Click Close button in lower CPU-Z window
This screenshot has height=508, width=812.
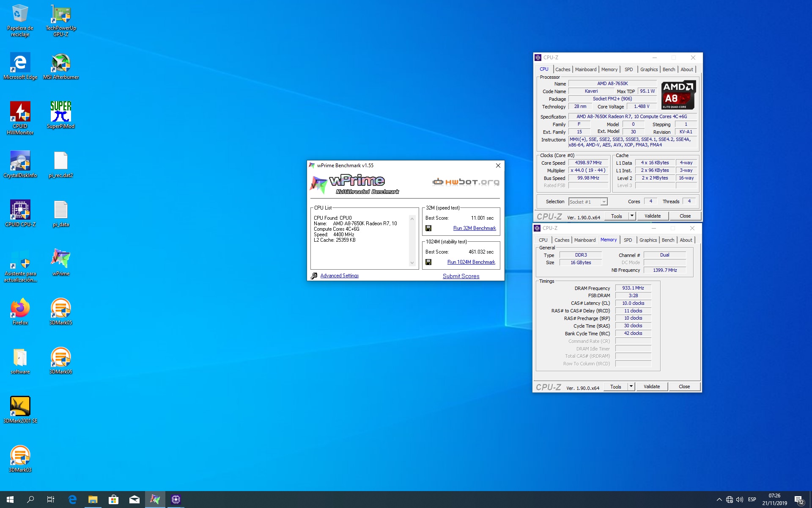[x=684, y=387]
